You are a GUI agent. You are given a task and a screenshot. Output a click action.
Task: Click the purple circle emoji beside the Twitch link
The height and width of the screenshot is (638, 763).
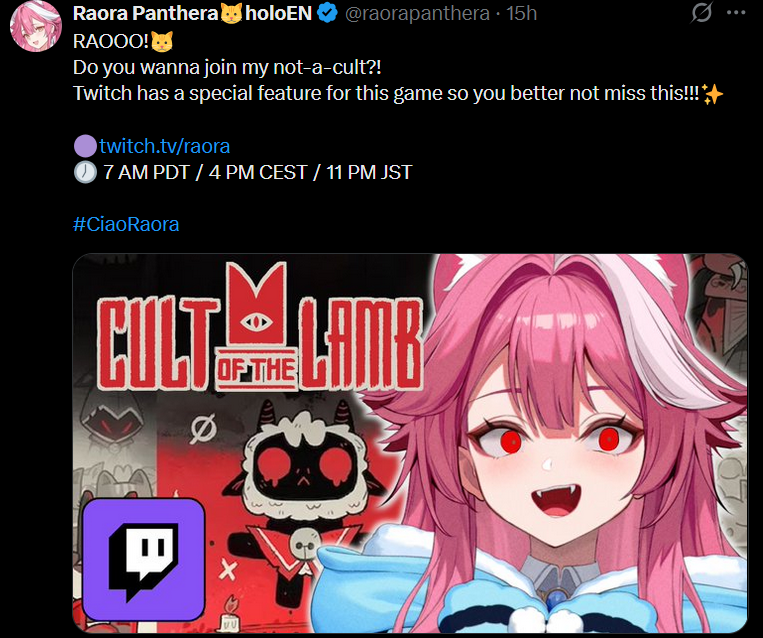click(85, 146)
